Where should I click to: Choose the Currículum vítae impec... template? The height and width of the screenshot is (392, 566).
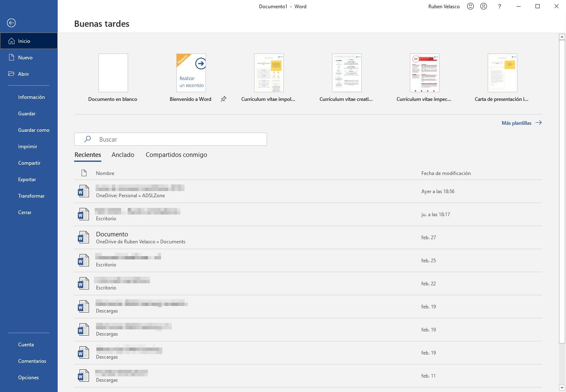pos(424,78)
